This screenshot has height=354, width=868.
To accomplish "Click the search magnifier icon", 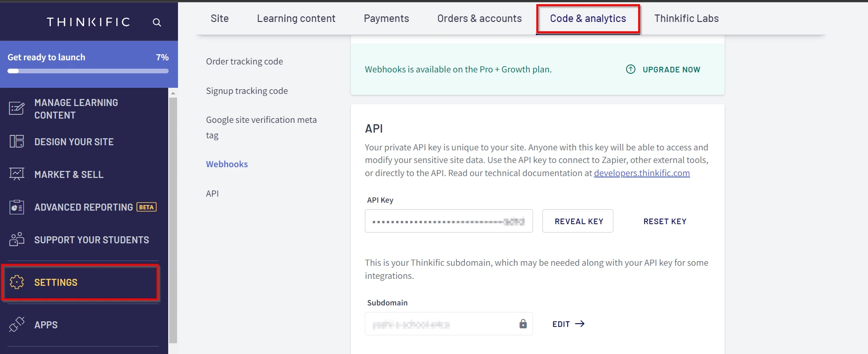I will (157, 22).
